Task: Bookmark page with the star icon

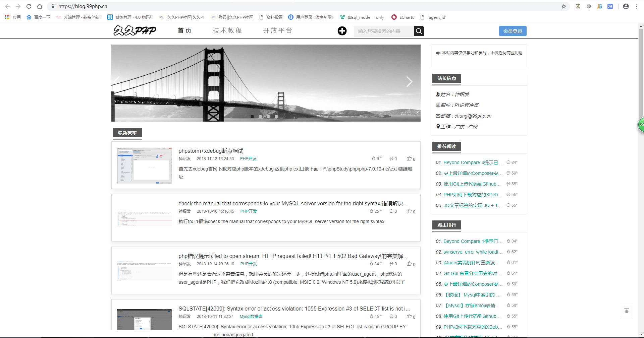Action: click(x=563, y=6)
